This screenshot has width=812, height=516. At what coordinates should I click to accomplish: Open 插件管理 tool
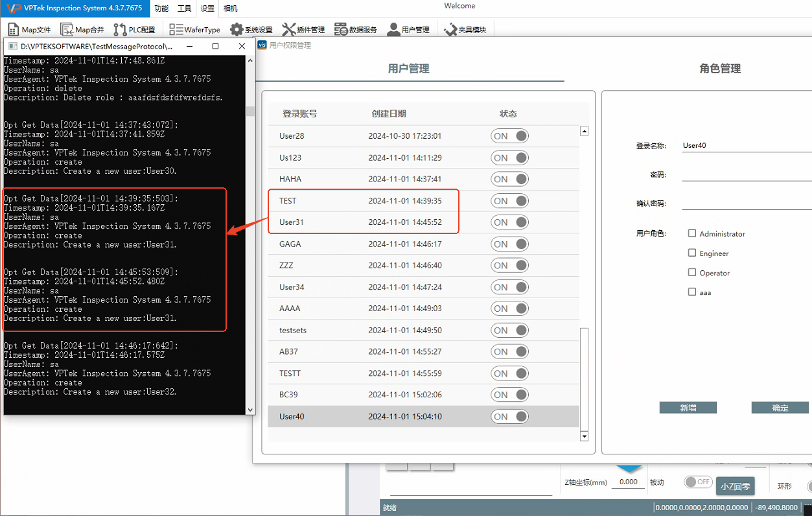[x=303, y=29]
